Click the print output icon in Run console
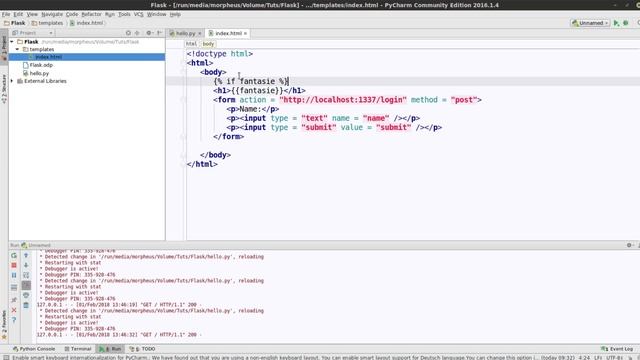Image resolution: width=640 pixels, height=360 pixels. [26, 296]
